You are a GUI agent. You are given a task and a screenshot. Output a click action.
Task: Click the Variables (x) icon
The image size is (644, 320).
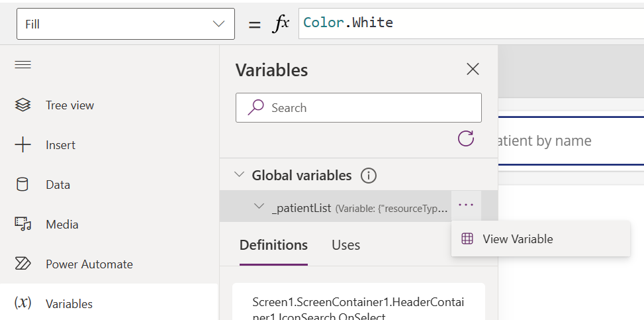23,303
